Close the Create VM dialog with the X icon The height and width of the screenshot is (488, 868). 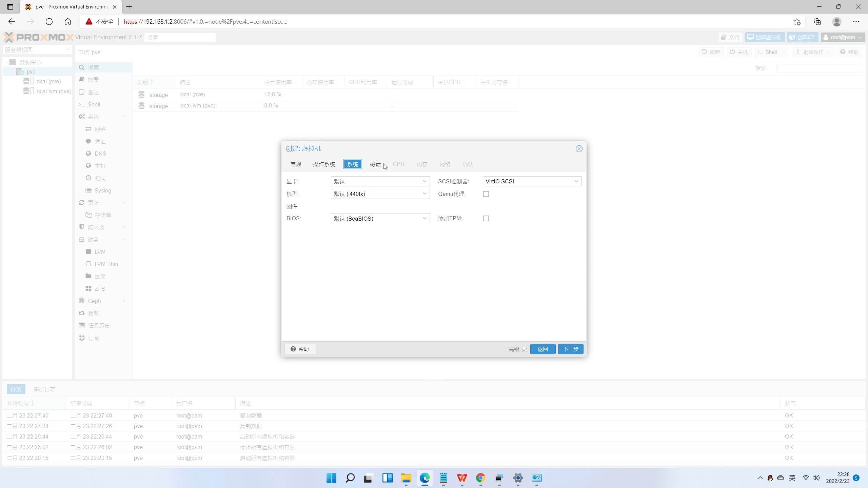pos(579,149)
